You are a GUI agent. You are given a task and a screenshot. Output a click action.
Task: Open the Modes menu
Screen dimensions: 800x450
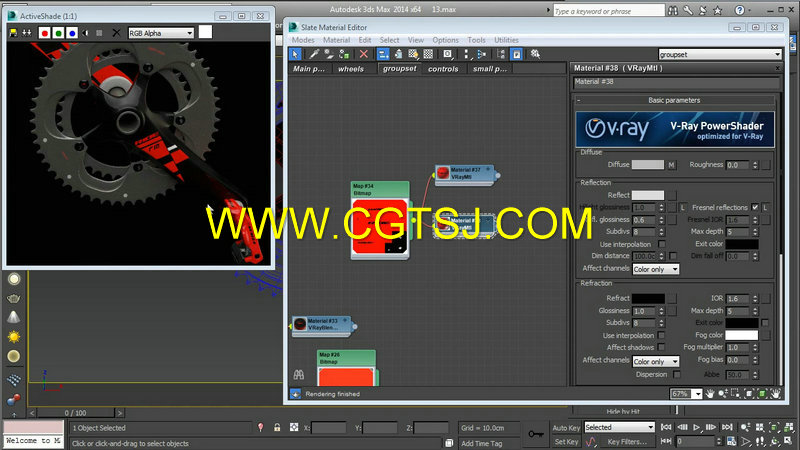coord(303,40)
